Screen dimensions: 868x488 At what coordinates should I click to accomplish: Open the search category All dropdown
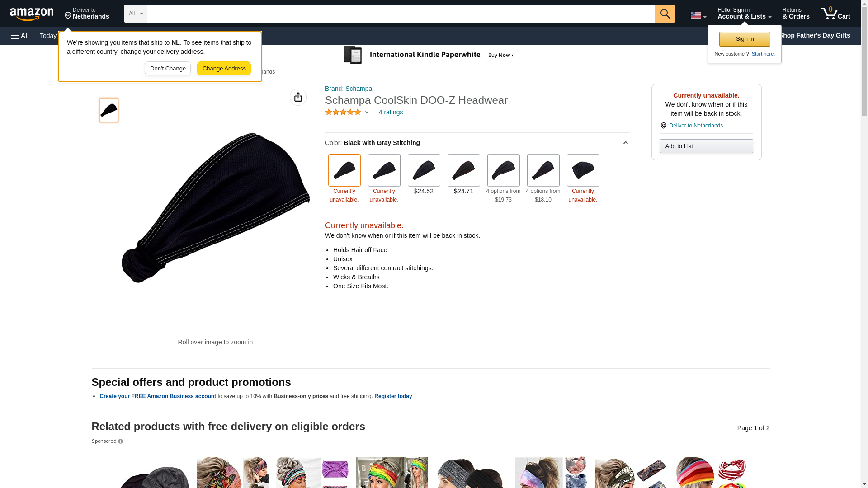pos(136,14)
